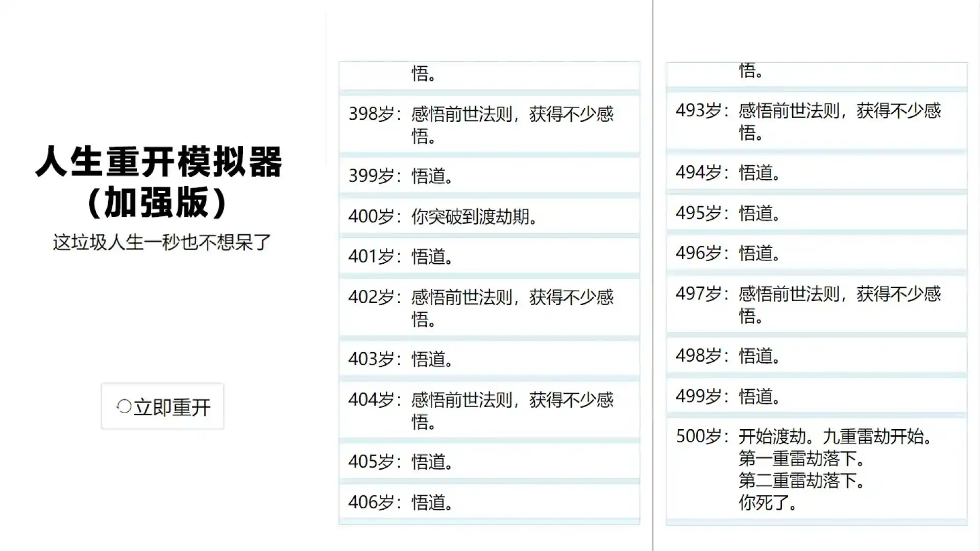980x551 pixels.
Task: Select the 496岁 悟道 row
Action: point(816,253)
